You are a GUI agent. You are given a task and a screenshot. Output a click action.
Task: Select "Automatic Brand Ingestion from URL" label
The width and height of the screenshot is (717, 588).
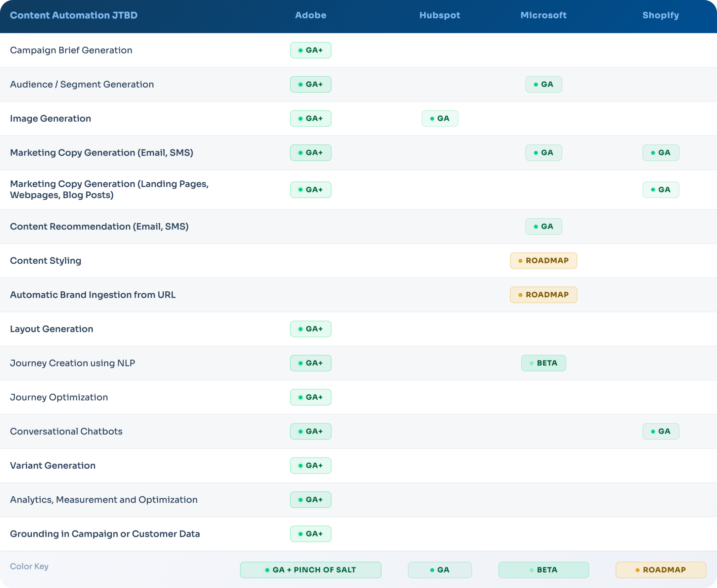coord(93,295)
